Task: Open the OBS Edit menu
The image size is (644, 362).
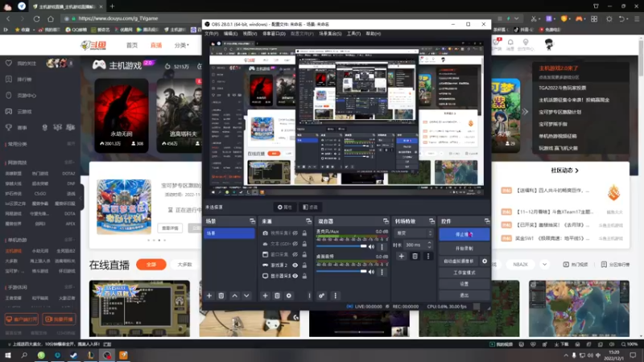Action: (x=230, y=34)
